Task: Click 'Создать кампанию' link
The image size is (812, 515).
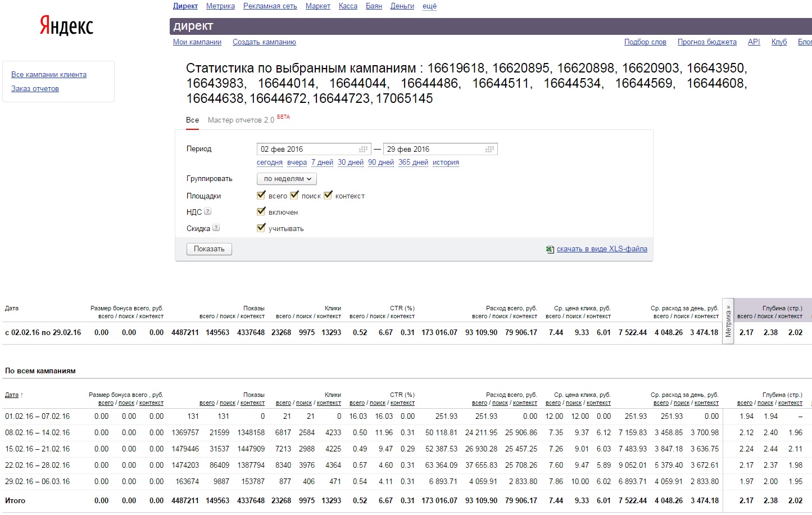Action: click(x=264, y=42)
